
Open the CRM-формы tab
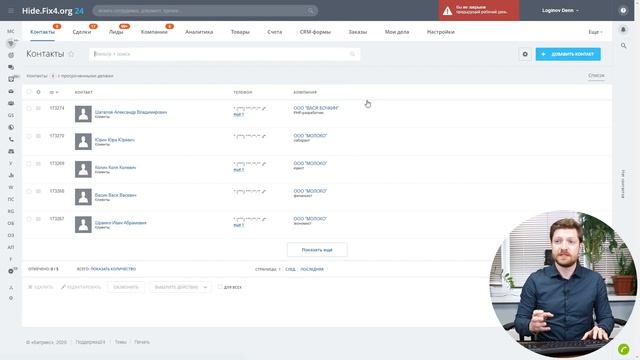315,32
